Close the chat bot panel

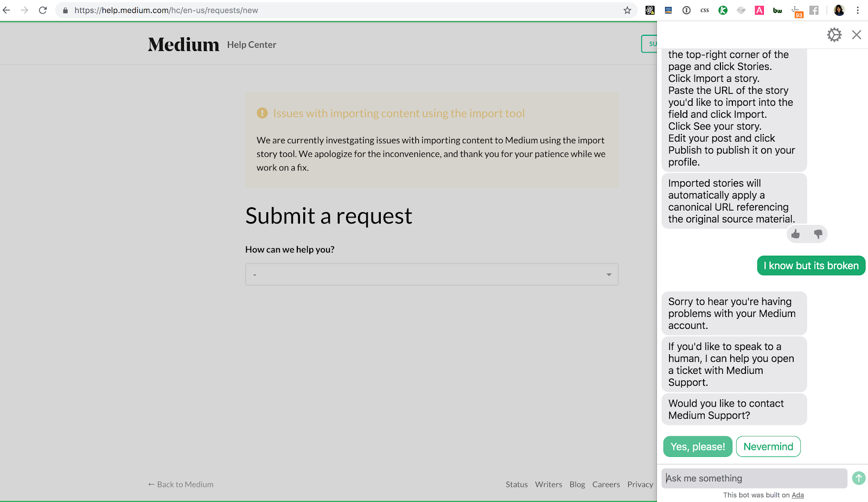click(x=857, y=35)
